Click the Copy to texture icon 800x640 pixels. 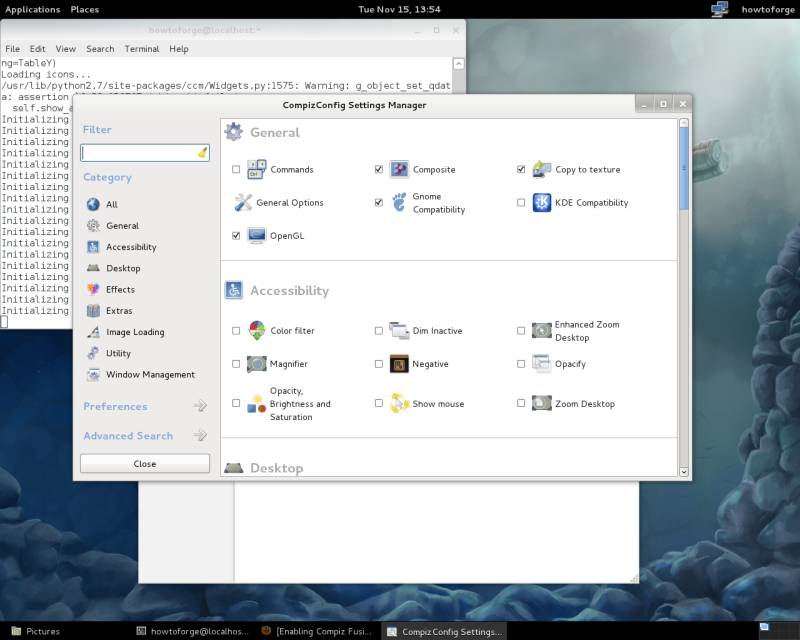pos(541,169)
